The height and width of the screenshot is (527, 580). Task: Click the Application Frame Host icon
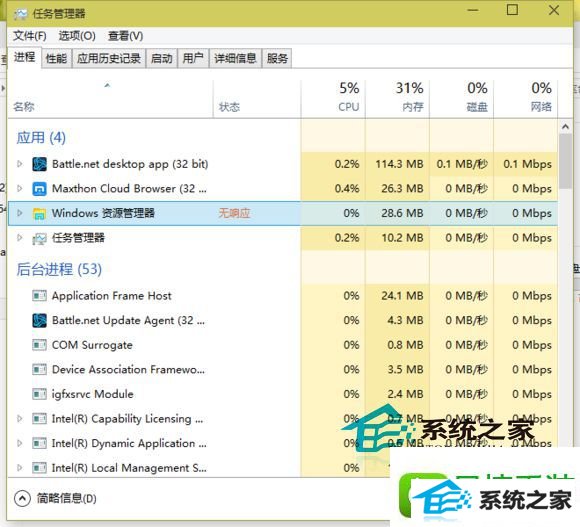click(39, 296)
